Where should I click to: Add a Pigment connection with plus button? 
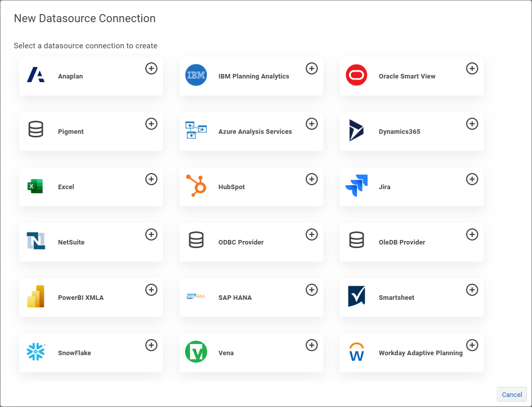pyautogui.click(x=151, y=124)
